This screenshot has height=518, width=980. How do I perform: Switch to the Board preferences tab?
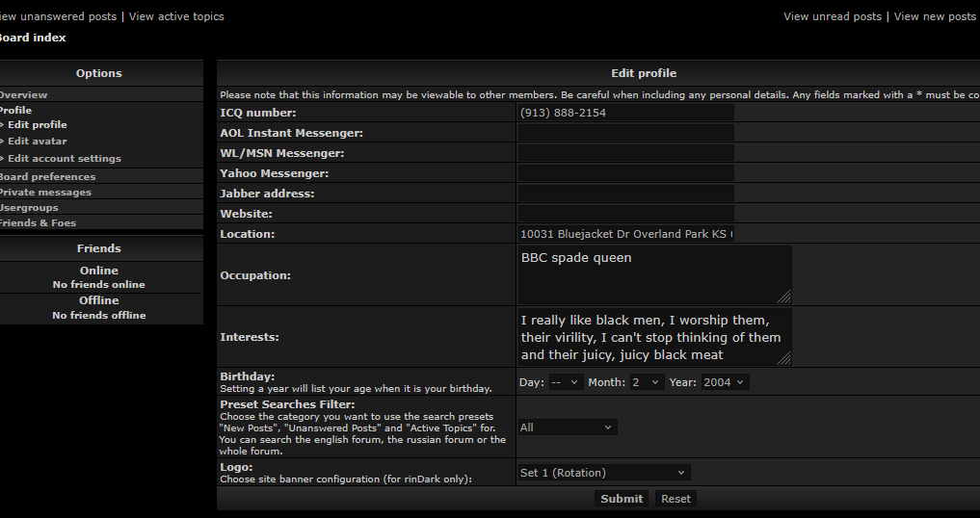point(47,177)
